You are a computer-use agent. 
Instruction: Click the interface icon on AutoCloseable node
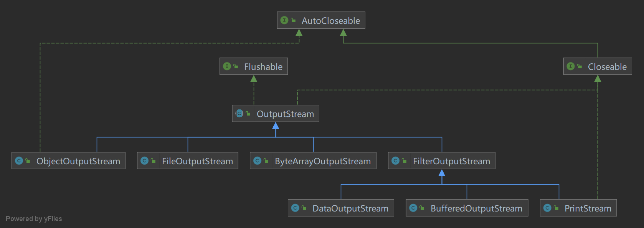284,20
